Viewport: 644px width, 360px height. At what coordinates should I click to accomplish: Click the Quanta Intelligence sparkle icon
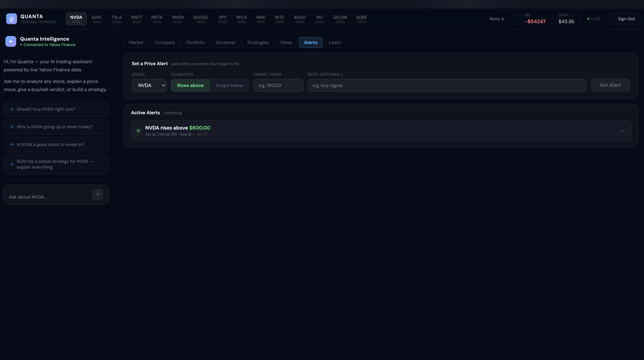tap(11, 42)
